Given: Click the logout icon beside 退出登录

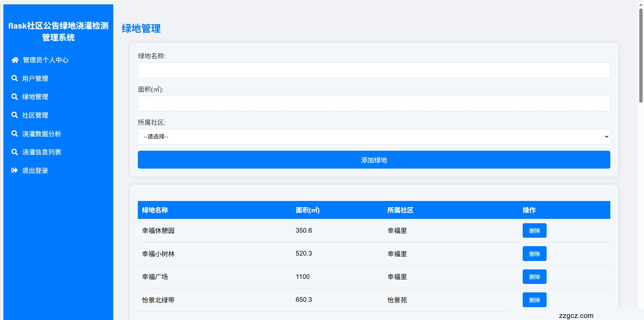Looking at the screenshot, I should click(14, 170).
